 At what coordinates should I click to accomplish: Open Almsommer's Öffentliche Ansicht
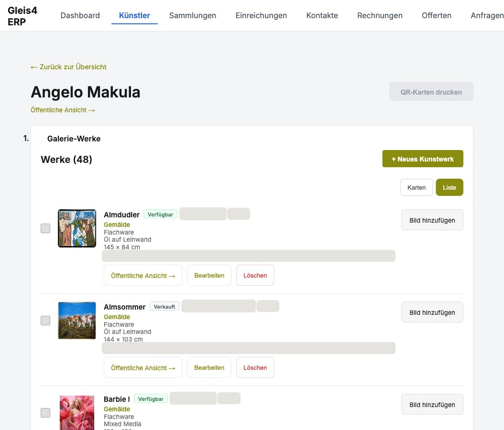point(143,368)
